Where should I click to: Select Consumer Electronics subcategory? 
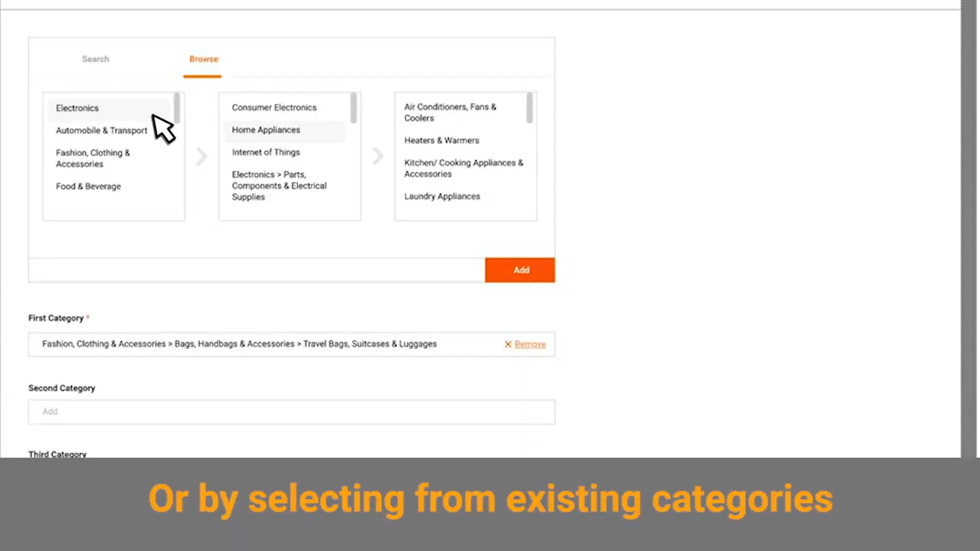click(274, 107)
